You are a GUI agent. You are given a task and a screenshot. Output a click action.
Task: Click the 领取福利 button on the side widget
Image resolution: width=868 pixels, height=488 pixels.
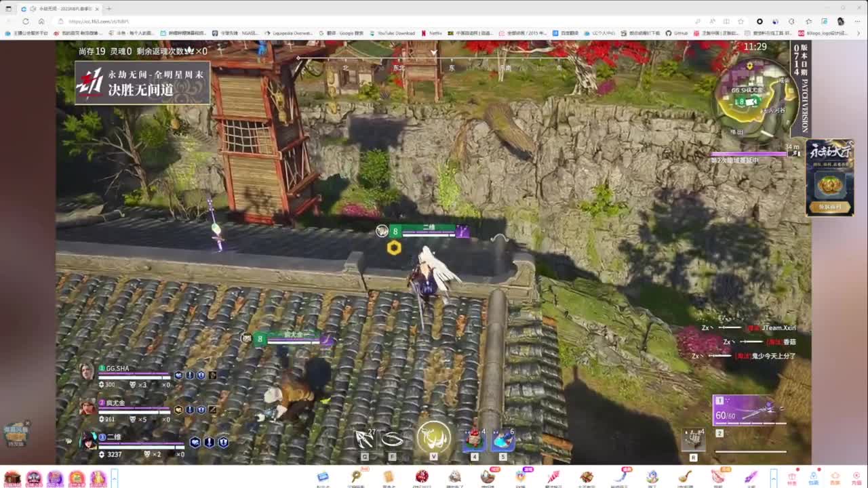click(830, 207)
